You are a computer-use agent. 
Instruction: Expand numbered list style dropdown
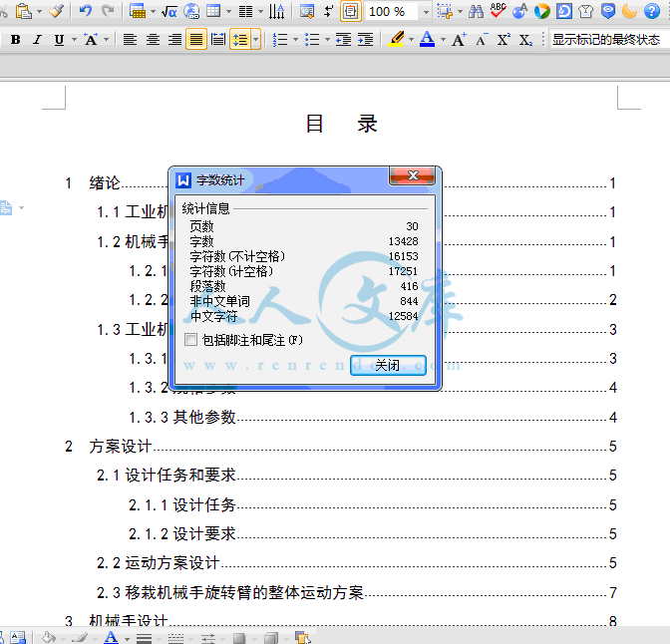coord(296,40)
